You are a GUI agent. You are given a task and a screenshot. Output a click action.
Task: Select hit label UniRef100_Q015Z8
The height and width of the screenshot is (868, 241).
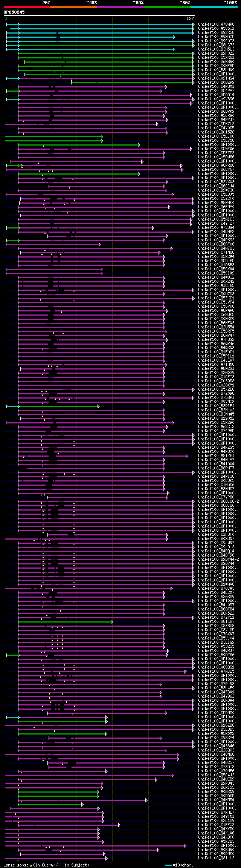pyautogui.click(x=216, y=132)
